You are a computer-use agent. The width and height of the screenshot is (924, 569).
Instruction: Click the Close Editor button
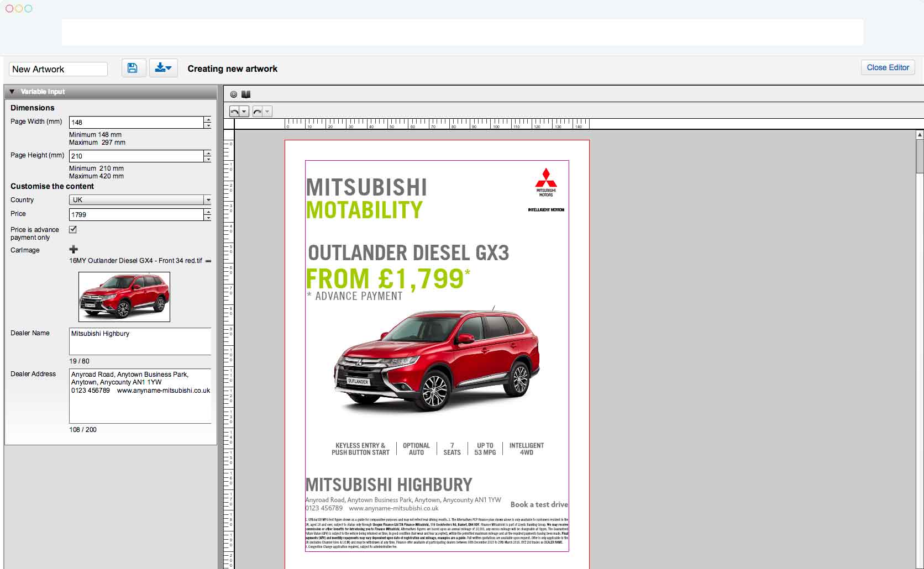tap(888, 67)
